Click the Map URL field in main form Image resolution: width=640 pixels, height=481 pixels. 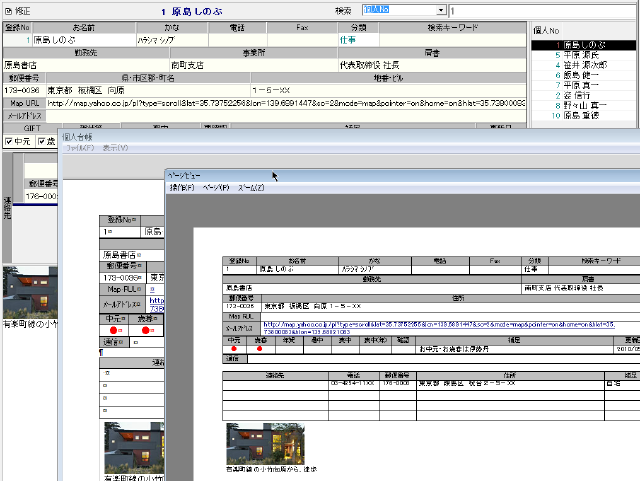pyautogui.click(x=286, y=103)
